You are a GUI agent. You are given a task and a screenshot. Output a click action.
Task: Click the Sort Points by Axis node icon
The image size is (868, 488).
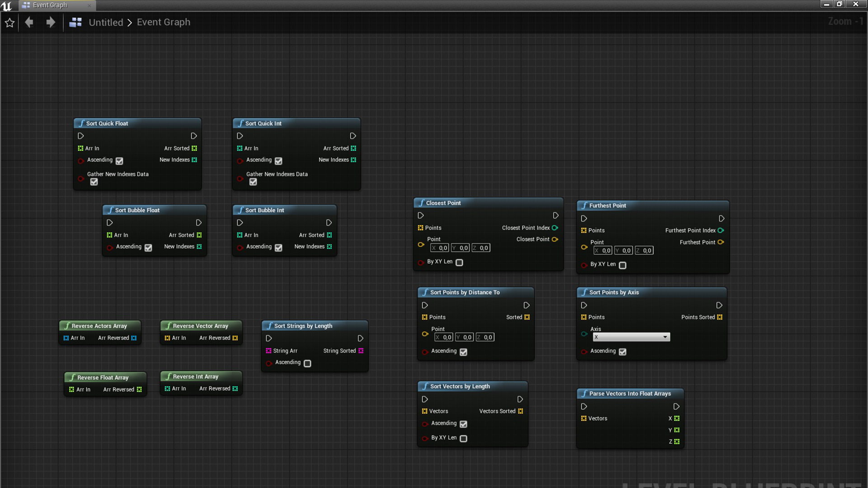click(584, 292)
